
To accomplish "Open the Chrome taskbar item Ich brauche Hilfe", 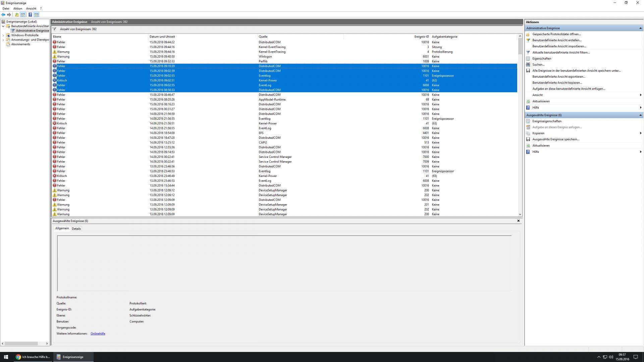I will pos(33,357).
